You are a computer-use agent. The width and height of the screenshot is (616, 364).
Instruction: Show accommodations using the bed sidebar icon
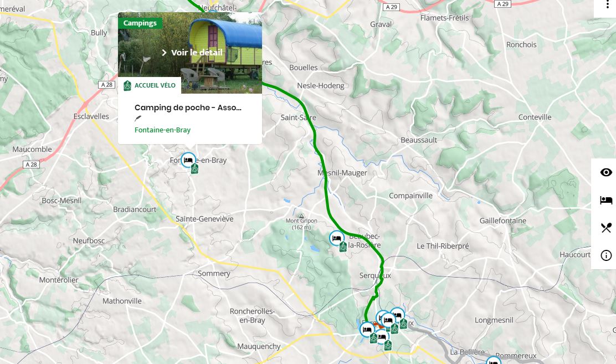[x=606, y=200]
